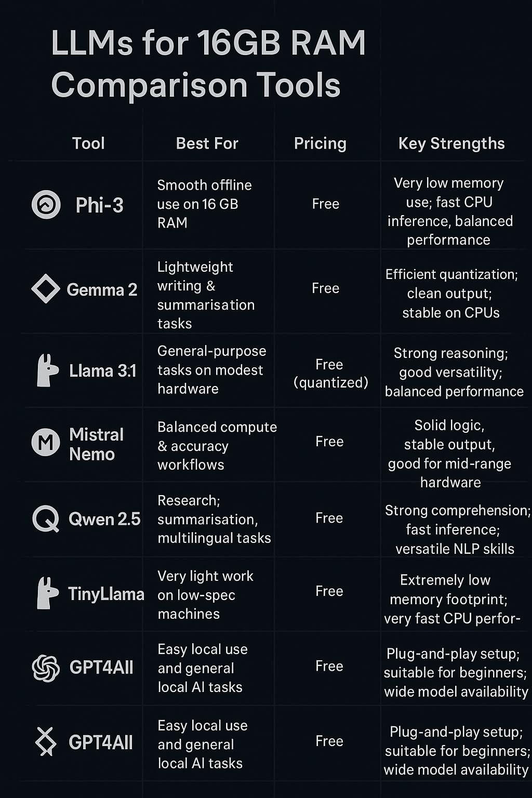Image resolution: width=532 pixels, height=798 pixels.
Task: Click the TinyLlama llama icon
Action: tap(47, 593)
